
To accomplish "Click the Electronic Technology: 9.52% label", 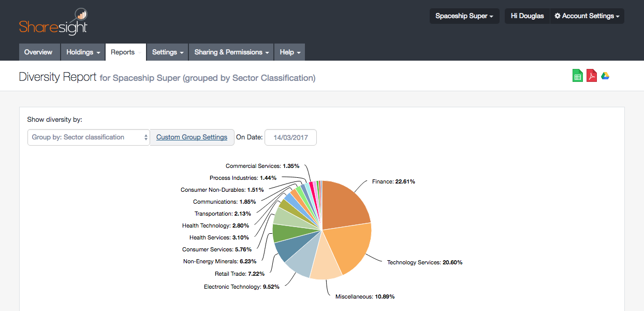I will click(x=241, y=287).
